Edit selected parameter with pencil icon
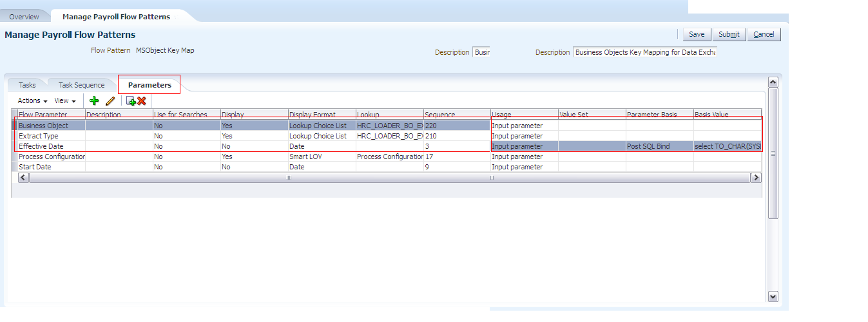 tap(110, 101)
